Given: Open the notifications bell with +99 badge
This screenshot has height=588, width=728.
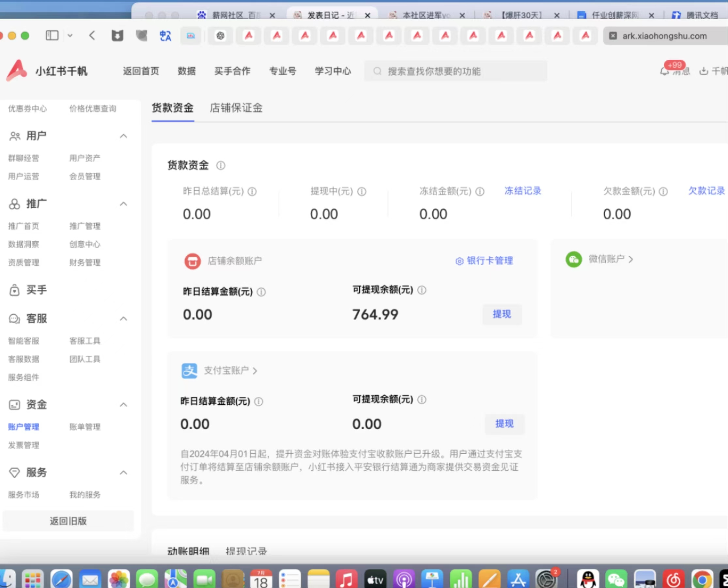Looking at the screenshot, I should (x=664, y=71).
